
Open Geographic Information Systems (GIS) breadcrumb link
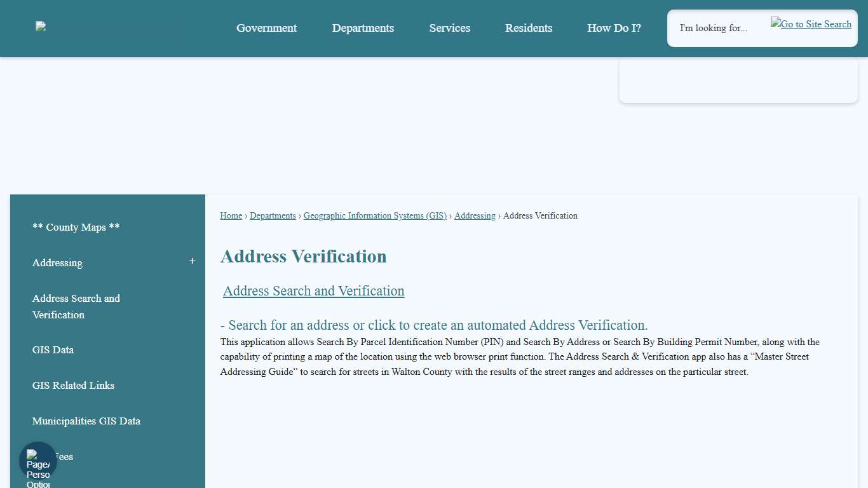coord(375,215)
